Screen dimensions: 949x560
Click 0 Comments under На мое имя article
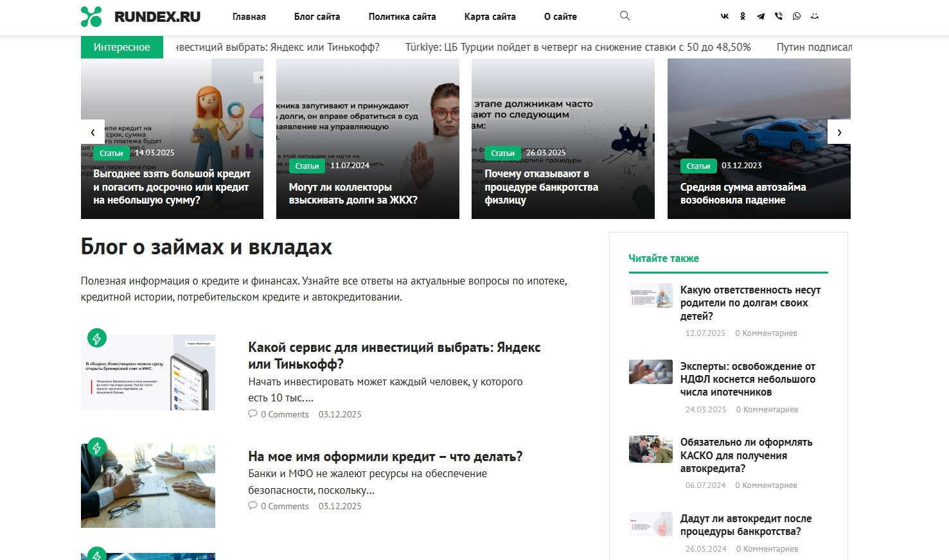285,507
